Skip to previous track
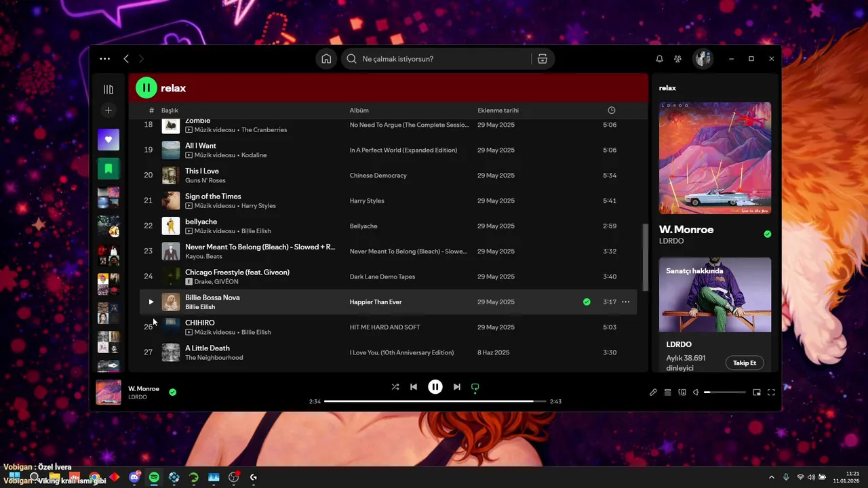Screen dimensions: 868x488 pos(414,387)
